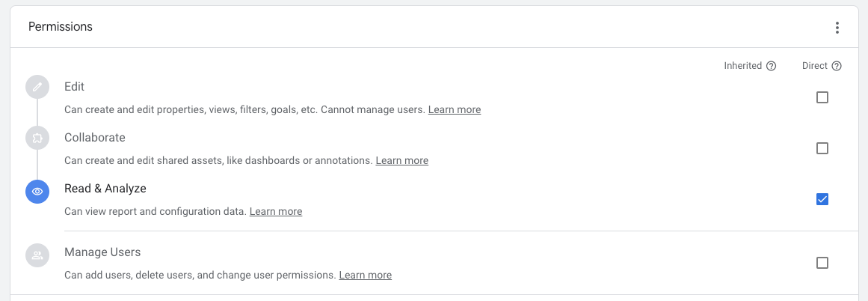868x301 pixels.
Task: Click the Permissions card heading
Action: click(x=61, y=27)
